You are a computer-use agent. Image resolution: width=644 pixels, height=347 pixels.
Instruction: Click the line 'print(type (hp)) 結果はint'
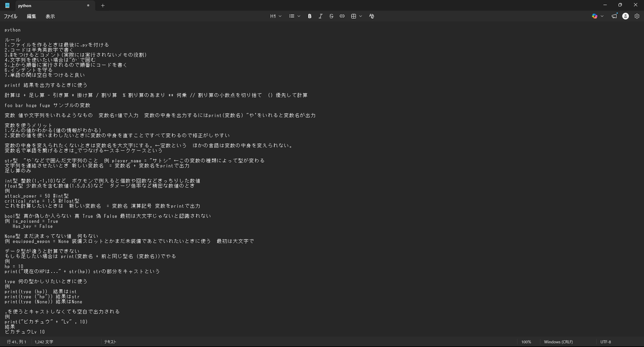click(x=41, y=291)
